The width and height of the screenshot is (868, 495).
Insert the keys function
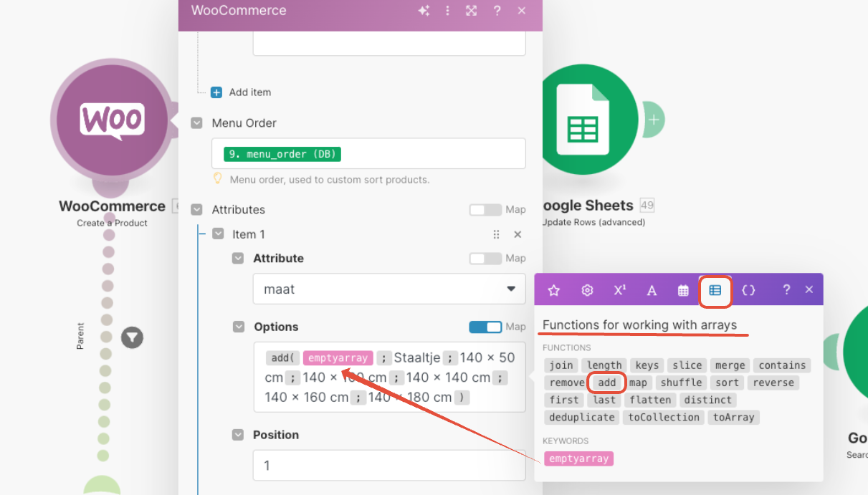coord(647,365)
